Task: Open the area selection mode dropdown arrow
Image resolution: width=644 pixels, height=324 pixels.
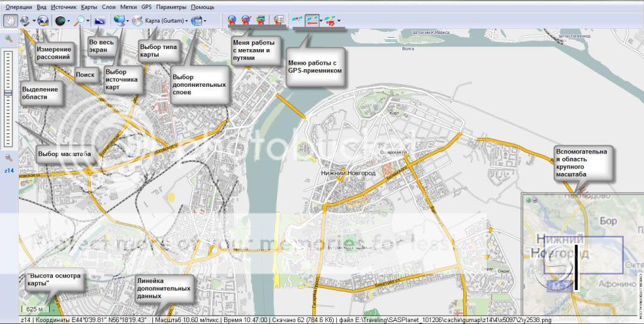Action: [33, 21]
